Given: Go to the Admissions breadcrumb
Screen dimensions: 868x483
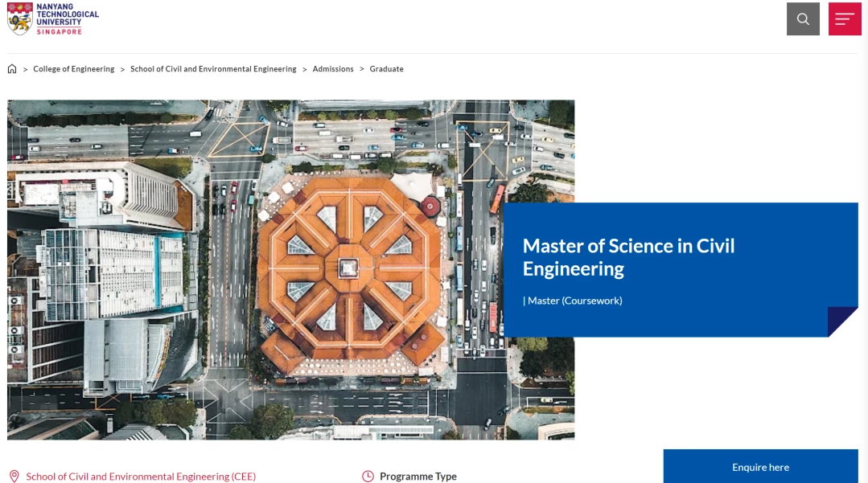Looking at the screenshot, I should tap(333, 69).
